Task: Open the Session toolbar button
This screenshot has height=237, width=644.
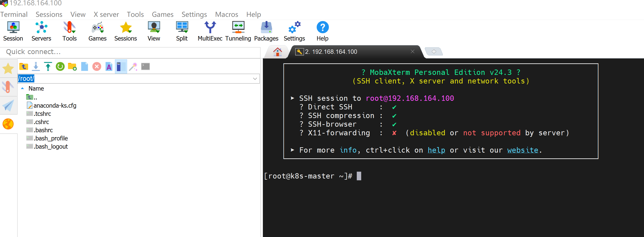Action: click(13, 31)
